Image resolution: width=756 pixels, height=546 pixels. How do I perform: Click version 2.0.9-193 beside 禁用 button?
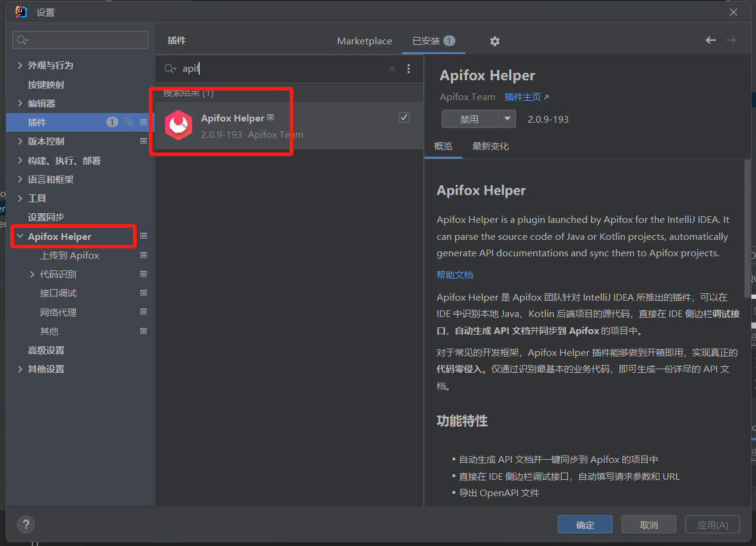tap(548, 119)
